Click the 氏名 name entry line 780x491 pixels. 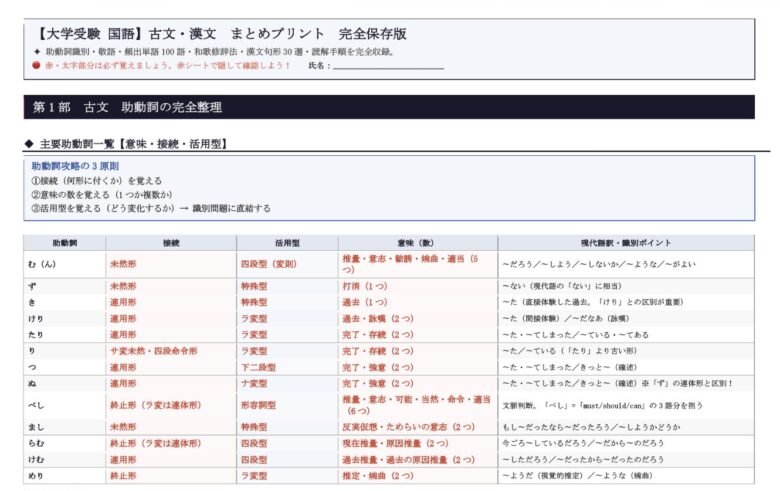click(388, 66)
